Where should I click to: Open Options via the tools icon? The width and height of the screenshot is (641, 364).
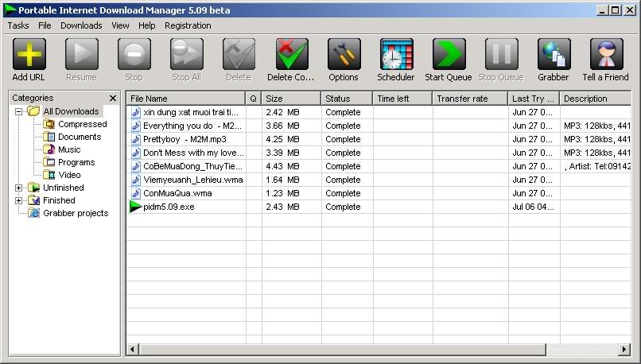[344, 54]
